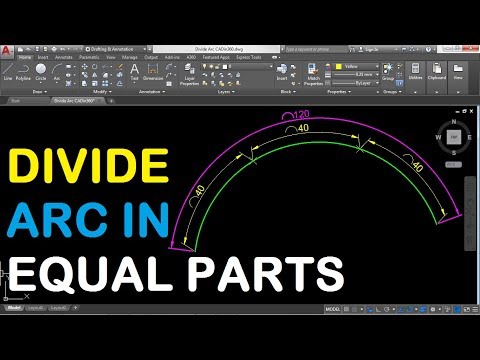Toggle polar tracking in status bar
The image size is (480, 360).
386,309
